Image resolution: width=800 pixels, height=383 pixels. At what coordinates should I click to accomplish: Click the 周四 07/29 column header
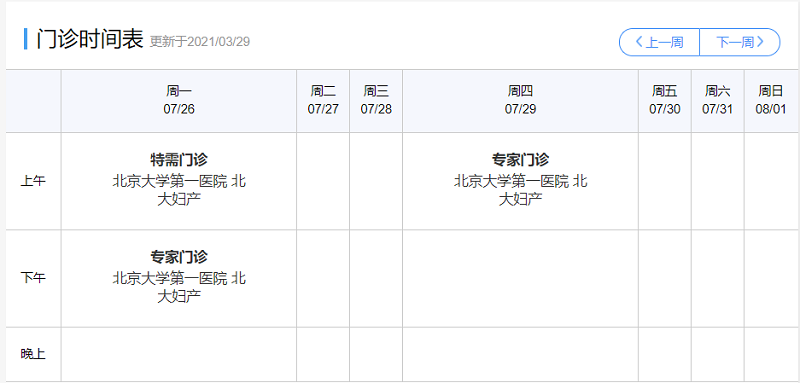coord(520,100)
